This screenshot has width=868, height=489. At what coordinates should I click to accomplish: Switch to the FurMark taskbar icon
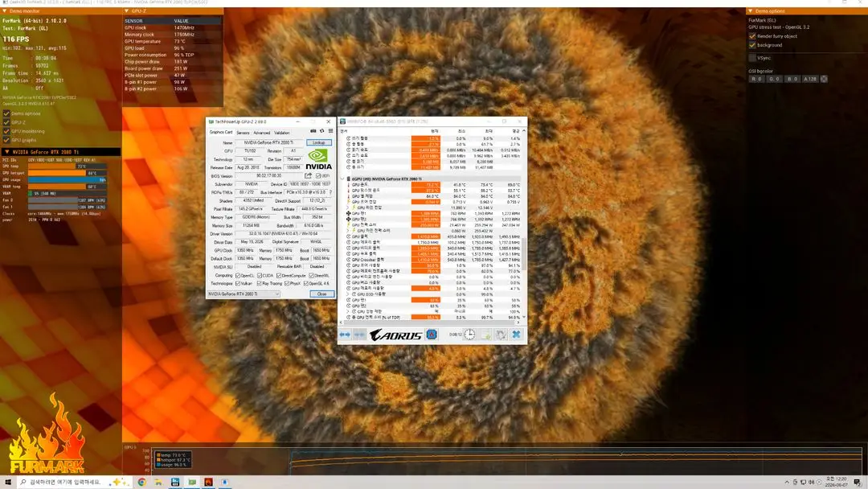point(208,483)
